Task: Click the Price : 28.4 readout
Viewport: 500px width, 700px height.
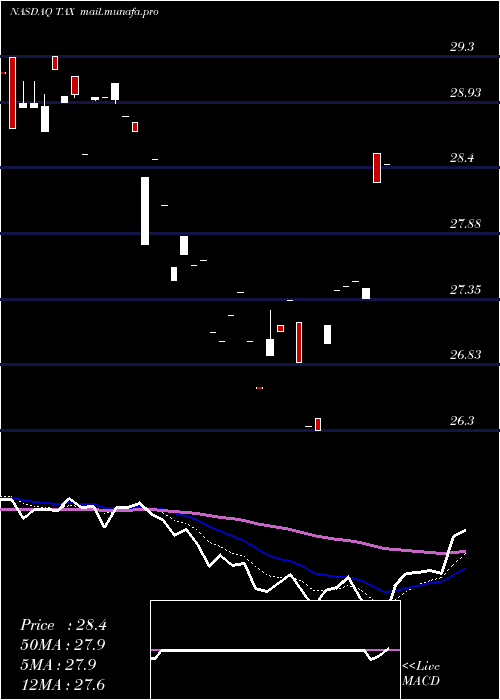Action: click(x=63, y=625)
